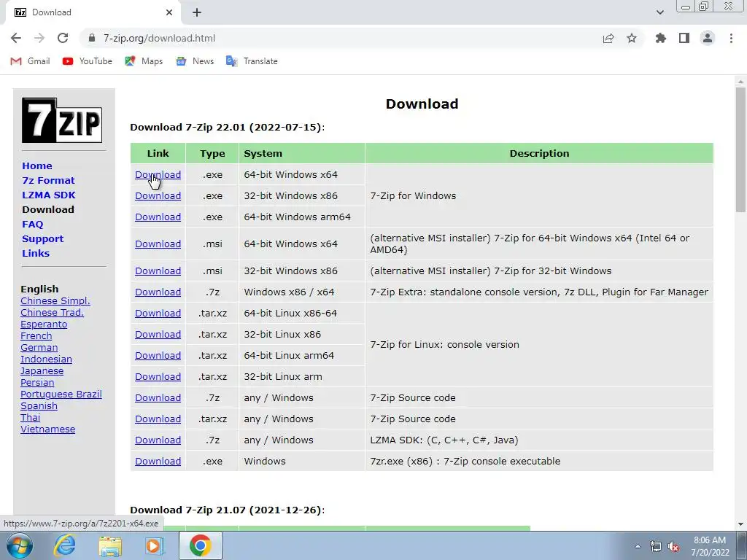Go back to the previous page
Image resolution: width=747 pixels, height=560 pixels.
(x=16, y=38)
